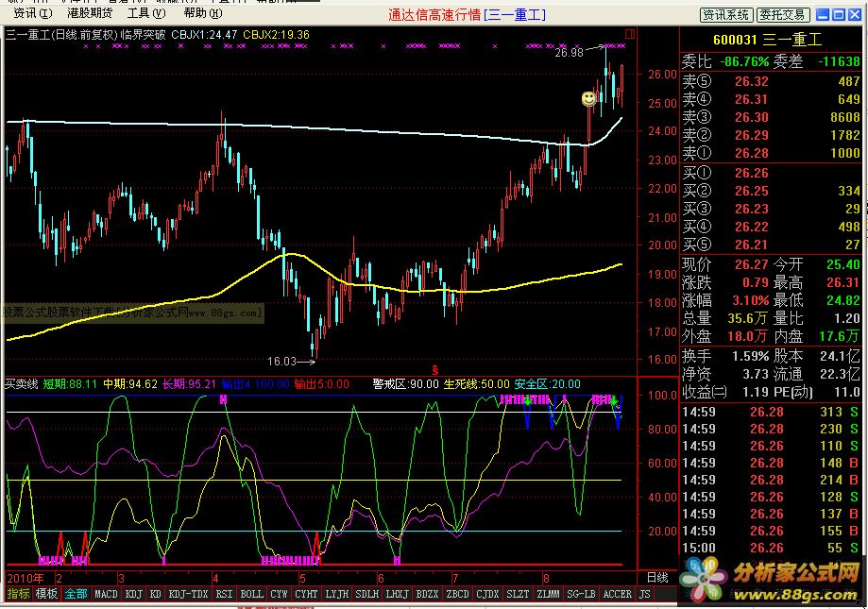The height and width of the screenshot is (609, 868).
Task: Select the LYJH indicator tab
Action: (x=336, y=594)
